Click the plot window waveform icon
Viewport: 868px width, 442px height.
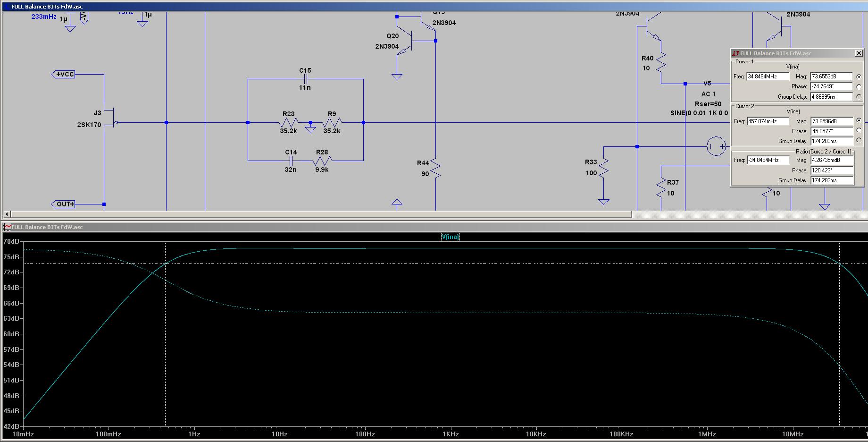[8, 227]
